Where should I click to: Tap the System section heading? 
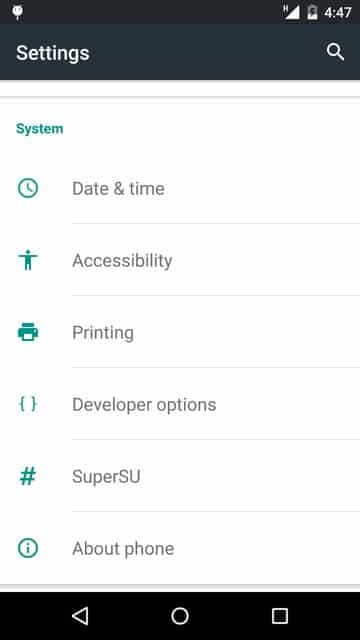pos(40,129)
